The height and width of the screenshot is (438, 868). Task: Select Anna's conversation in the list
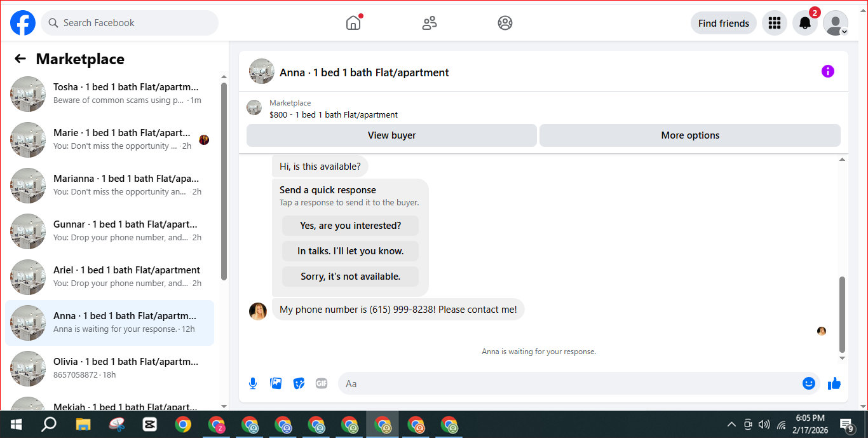(109, 323)
